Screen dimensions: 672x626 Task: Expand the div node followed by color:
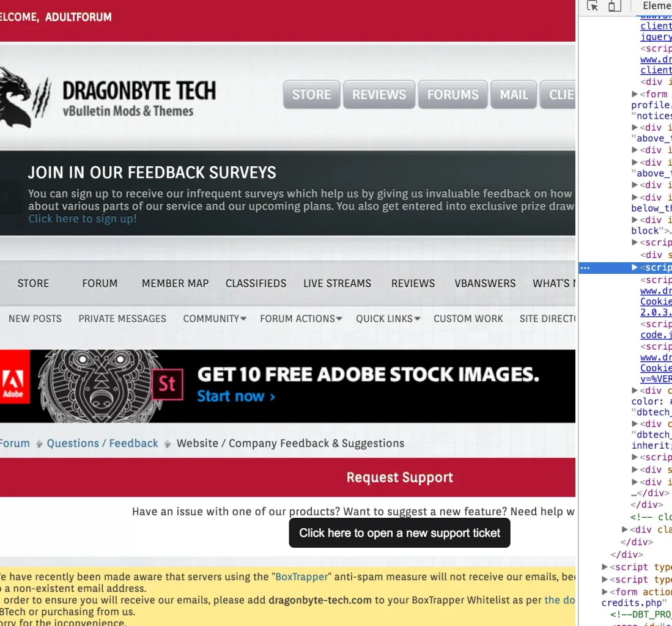[x=635, y=391]
